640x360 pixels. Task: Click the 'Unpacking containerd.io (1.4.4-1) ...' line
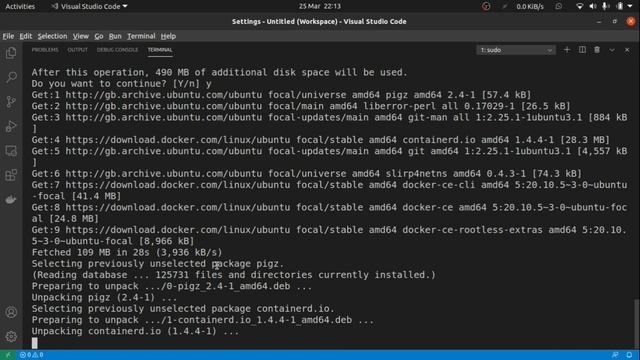[136, 331]
